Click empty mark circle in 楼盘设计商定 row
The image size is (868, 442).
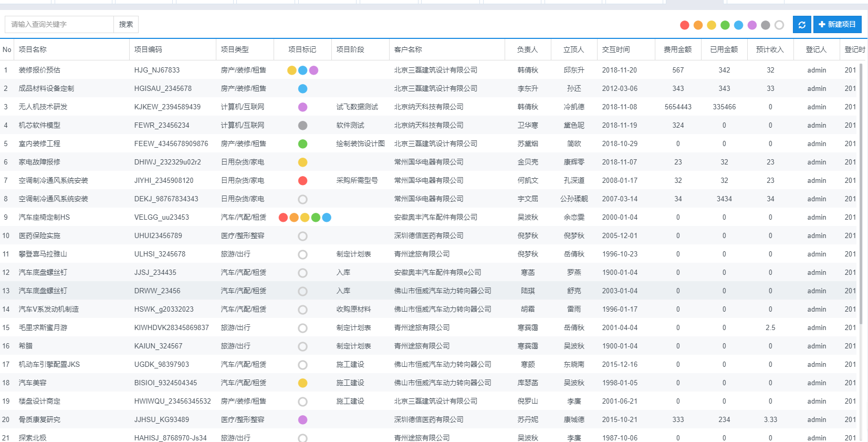click(x=302, y=402)
